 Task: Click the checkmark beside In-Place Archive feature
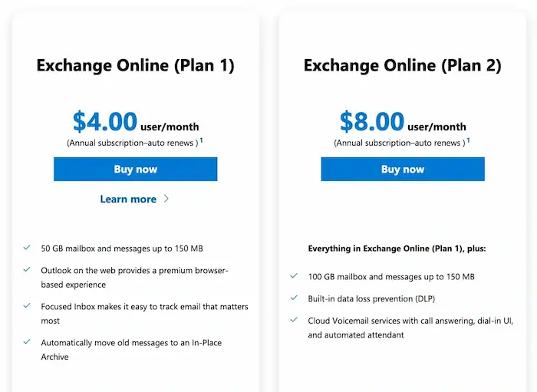tap(27, 342)
